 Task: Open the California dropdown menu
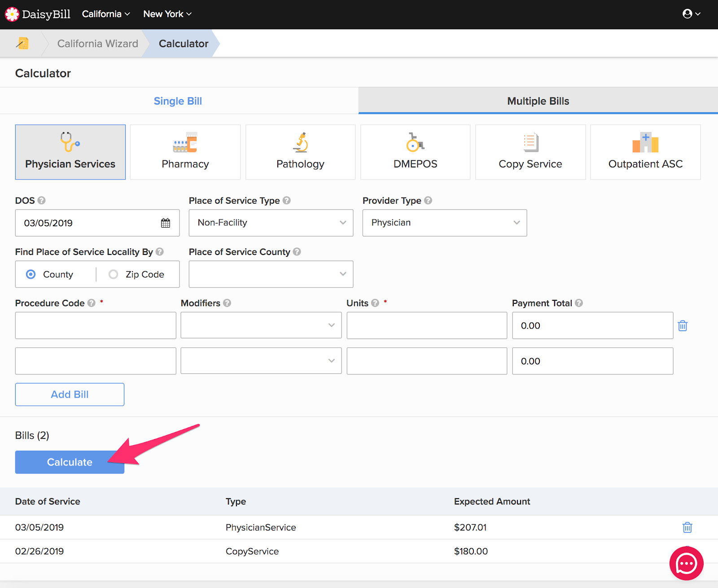pyautogui.click(x=106, y=14)
